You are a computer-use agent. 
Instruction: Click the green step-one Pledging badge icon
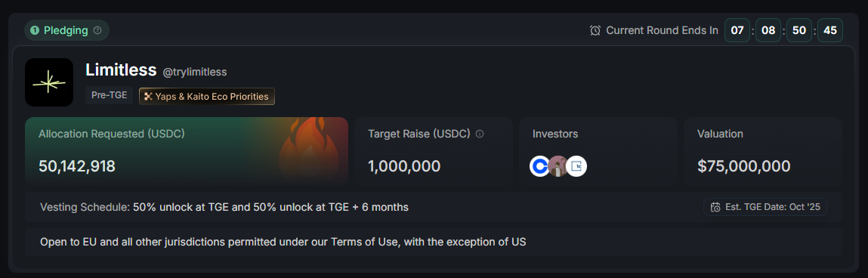[35, 30]
